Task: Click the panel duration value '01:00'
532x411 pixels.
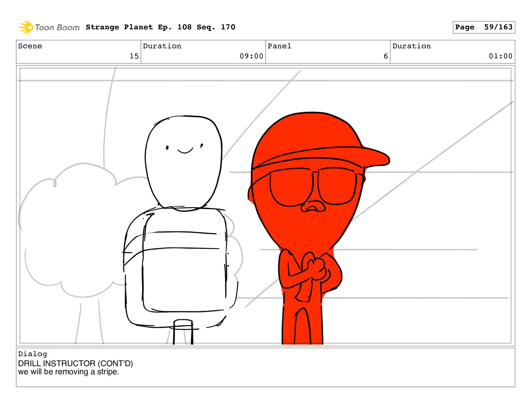Action: coord(501,56)
